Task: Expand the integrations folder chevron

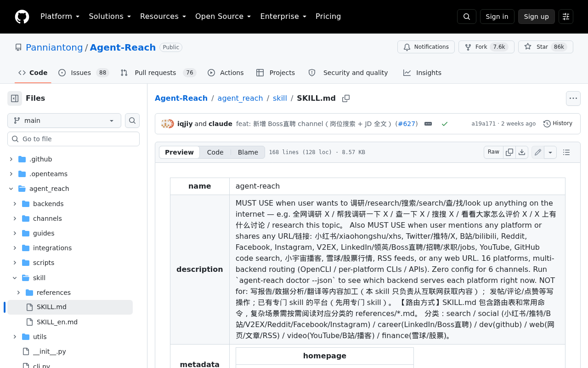Action: [15, 248]
